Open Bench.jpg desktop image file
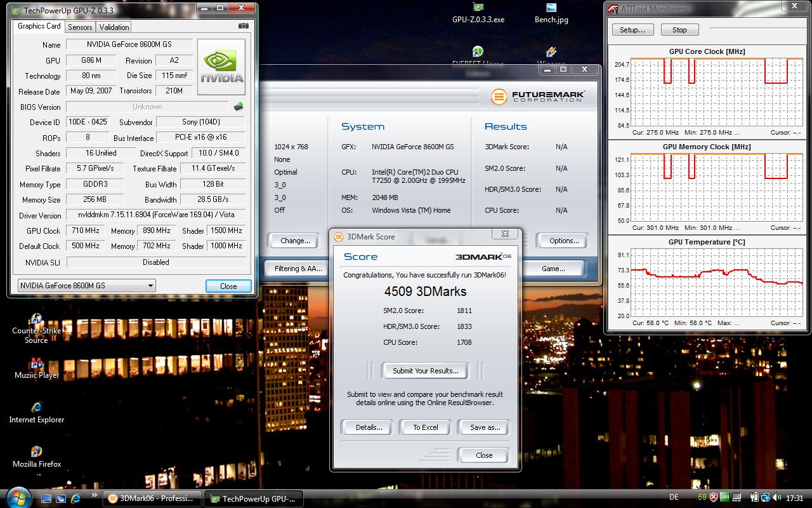Image resolution: width=812 pixels, height=508 pixels. point(551,13)
